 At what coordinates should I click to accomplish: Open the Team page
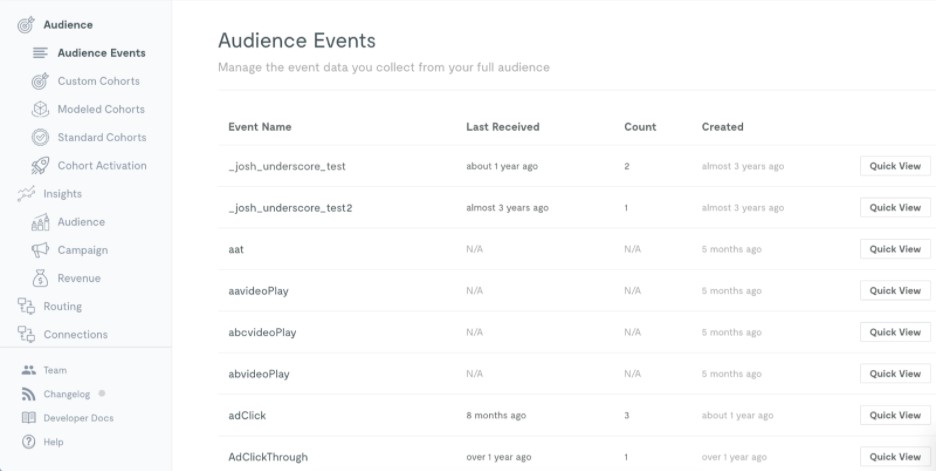55,370
